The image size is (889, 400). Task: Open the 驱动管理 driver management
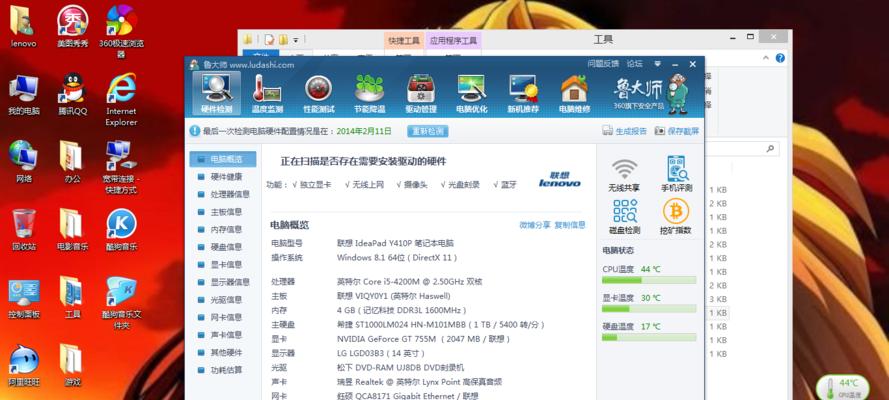pos(421,93)
